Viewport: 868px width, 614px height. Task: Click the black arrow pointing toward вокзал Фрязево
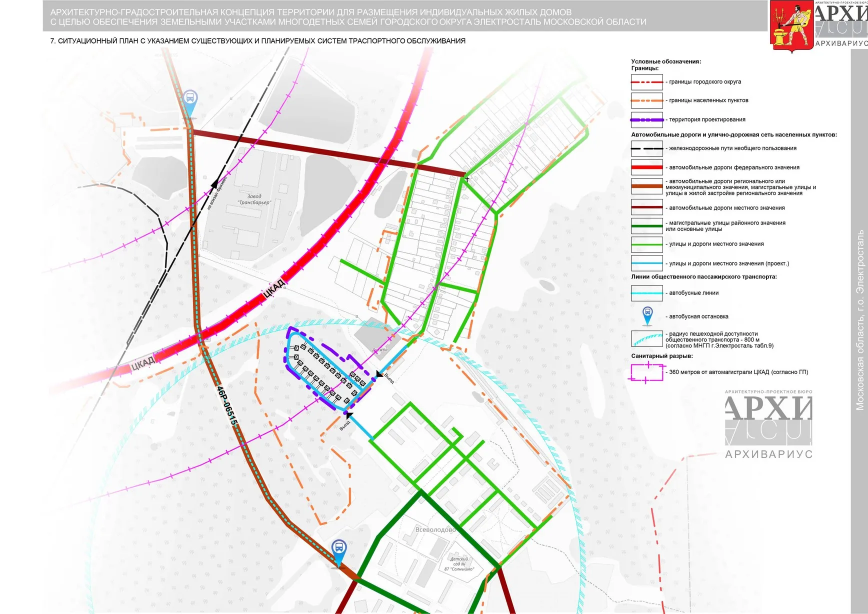point(215,183)
